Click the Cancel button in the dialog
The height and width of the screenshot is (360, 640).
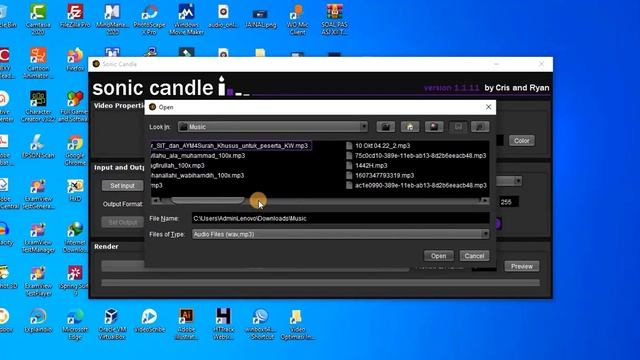pyautogui.click(x=474, y=256)
